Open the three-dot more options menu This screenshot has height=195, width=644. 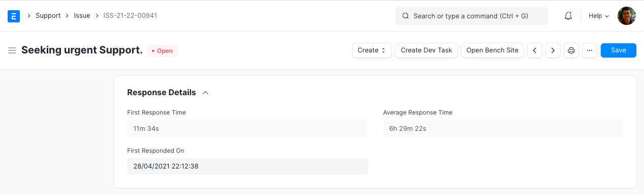[x=590, y=50]
